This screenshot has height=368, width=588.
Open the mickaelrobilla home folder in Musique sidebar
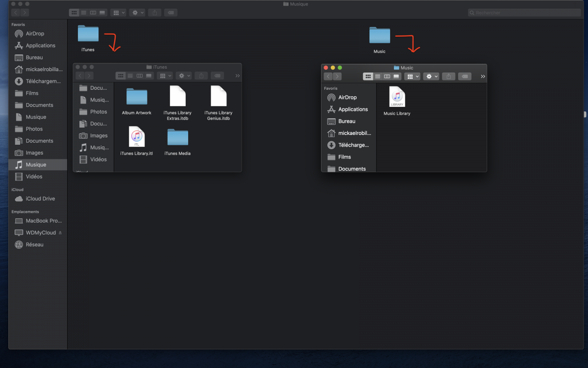click(44, 69)
